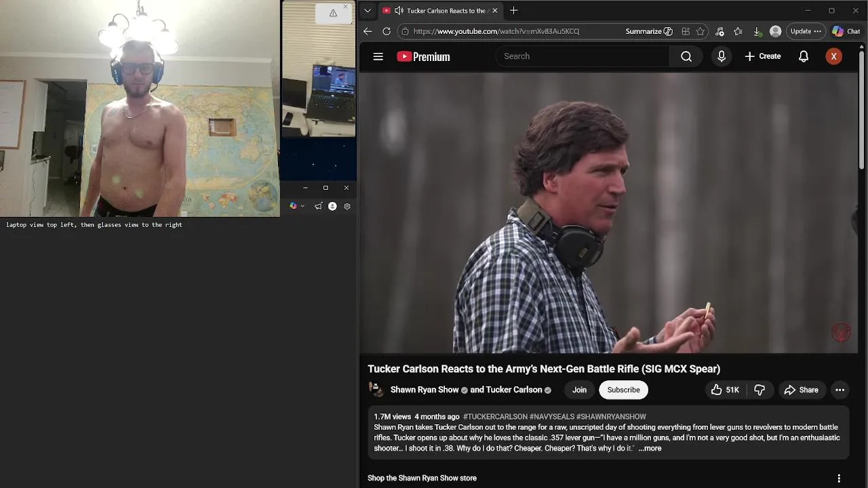Open browser downloads icon

[x=757, y=31]
